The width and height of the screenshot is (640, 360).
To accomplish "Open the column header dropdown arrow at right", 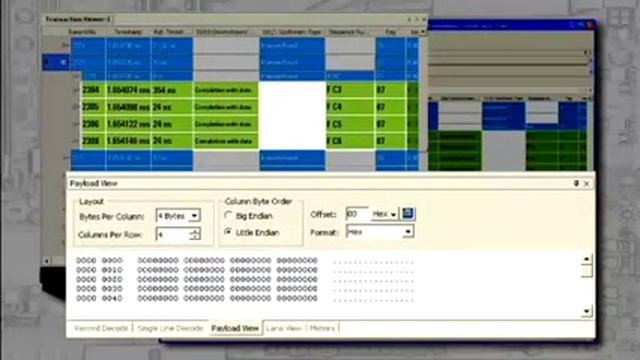I will pyautogui.click(x=423, y=32).
